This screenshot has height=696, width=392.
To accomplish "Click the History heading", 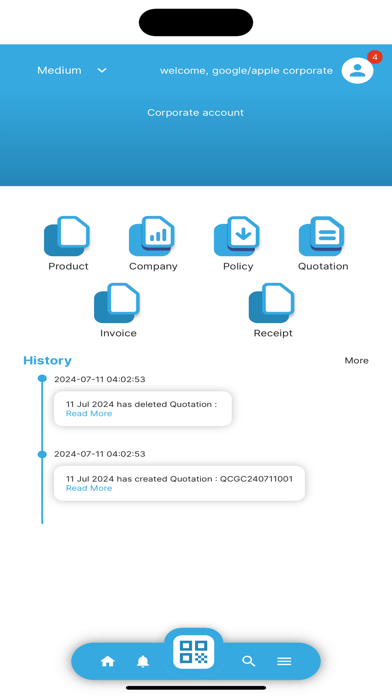I will (47, 360).
